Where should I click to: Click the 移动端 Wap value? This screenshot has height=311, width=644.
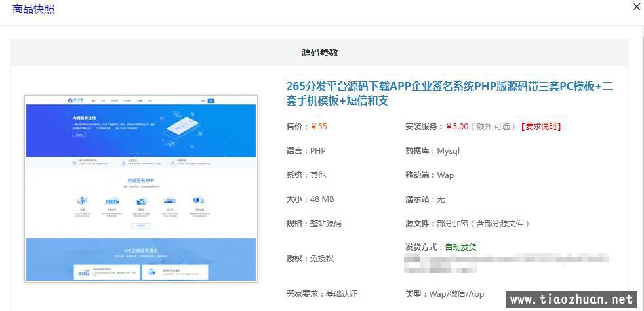[445, 175]
